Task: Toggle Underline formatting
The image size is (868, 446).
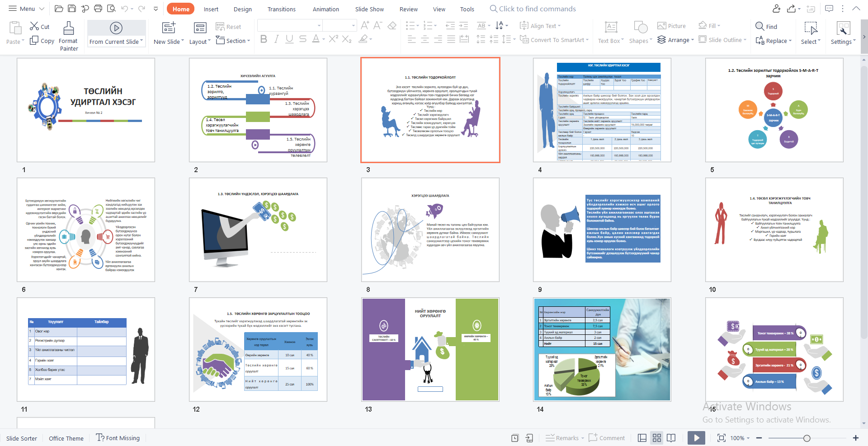Action: click(290, 39)
